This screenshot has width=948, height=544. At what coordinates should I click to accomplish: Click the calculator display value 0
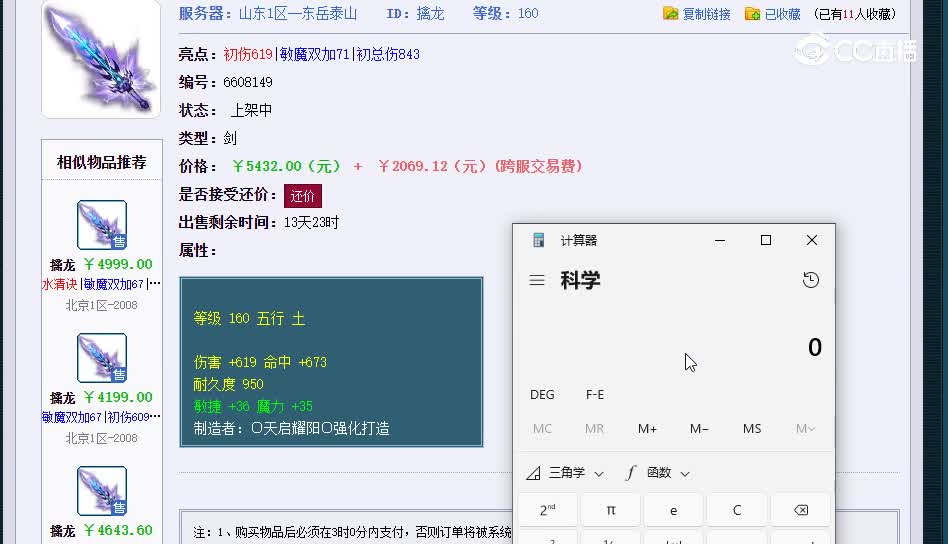coord(814,347)
